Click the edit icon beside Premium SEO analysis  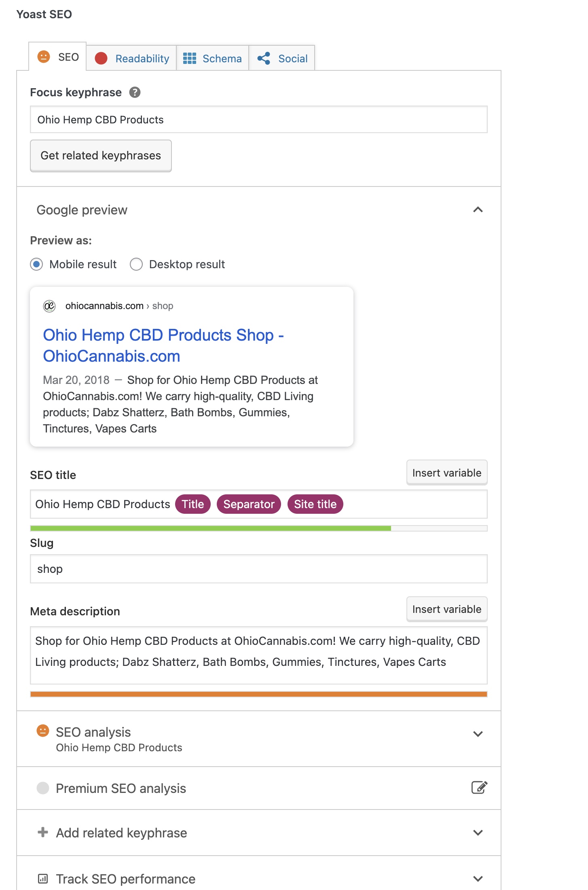479,788
